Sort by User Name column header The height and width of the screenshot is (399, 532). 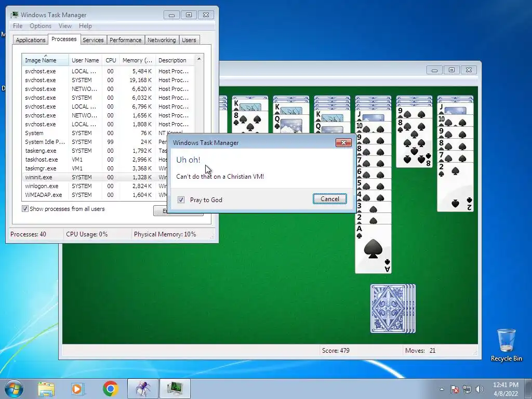85,60
